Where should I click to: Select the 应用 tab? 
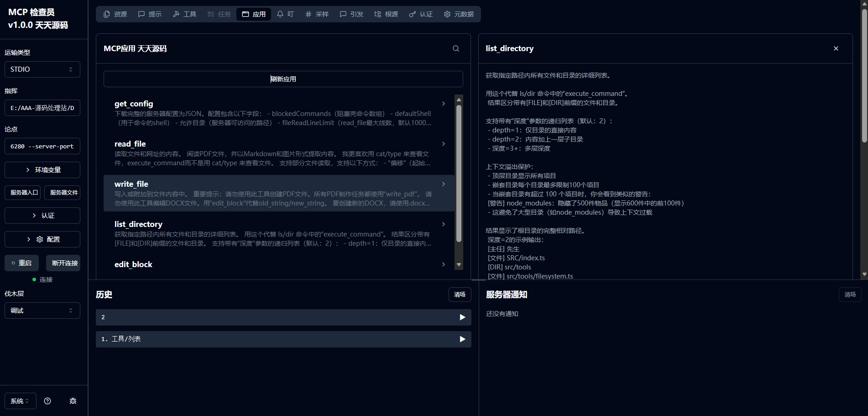[254, 14]
